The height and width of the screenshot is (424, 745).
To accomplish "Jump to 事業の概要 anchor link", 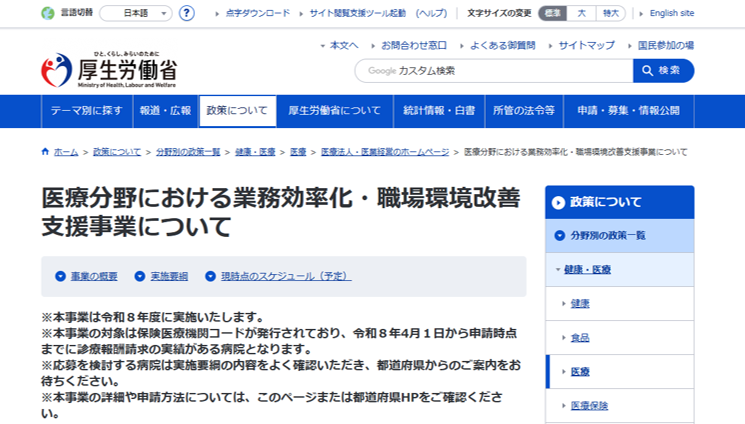I will [x=94, y=276].
